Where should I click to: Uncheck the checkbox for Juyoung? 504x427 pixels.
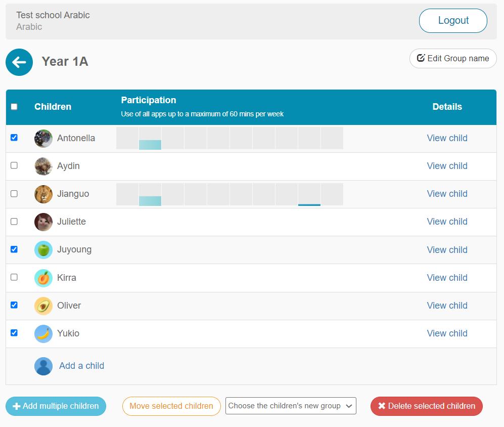pos(14,249)
